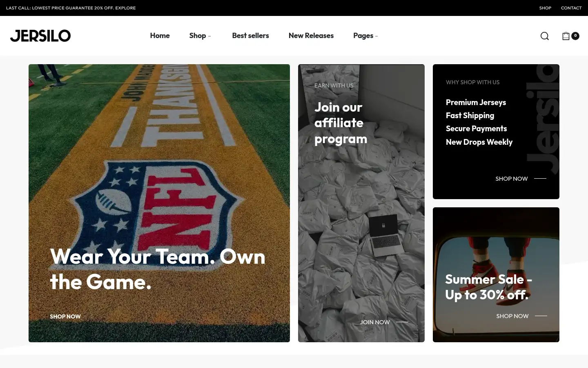The height and width of the screenshot is (368, 588).
Task: Click SHOP NOW on Summer Sale card
Action: (x=521, y=316)
